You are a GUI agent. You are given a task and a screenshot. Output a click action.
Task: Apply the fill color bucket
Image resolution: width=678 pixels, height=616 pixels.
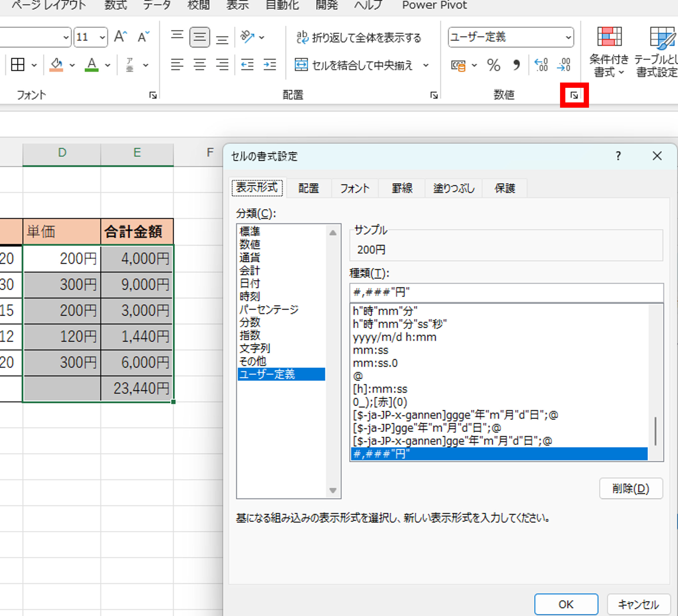[x=56, y=65]
